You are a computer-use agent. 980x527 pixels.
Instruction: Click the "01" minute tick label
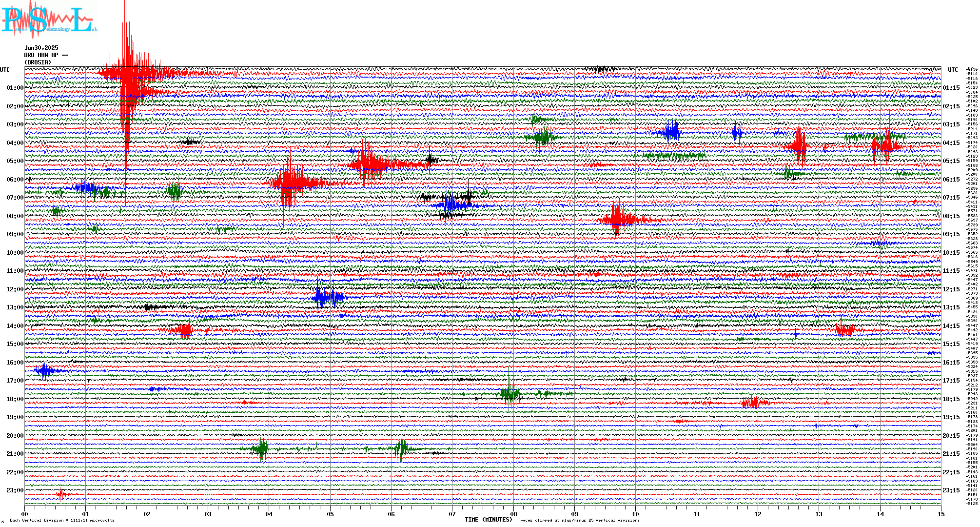click(86, 514)
